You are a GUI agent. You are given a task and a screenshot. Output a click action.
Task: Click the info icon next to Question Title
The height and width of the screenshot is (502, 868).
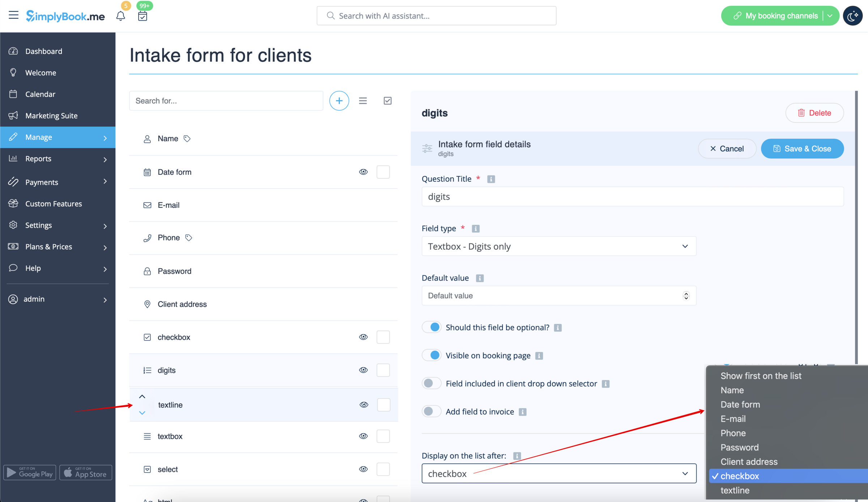point(491,179)
